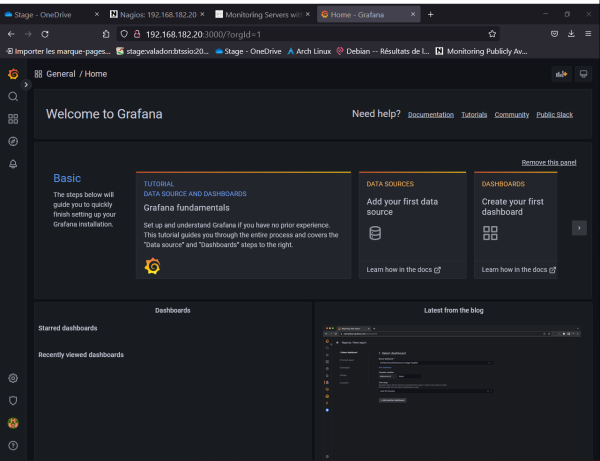Click the Grafana logo in the sidebar
This screenshot has height=461, width=600.
(x=13, y=74)
